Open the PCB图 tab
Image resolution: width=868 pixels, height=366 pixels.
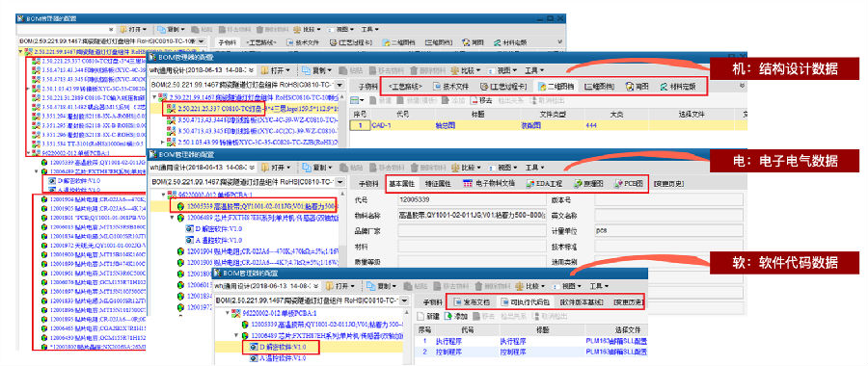click(628, 184)
